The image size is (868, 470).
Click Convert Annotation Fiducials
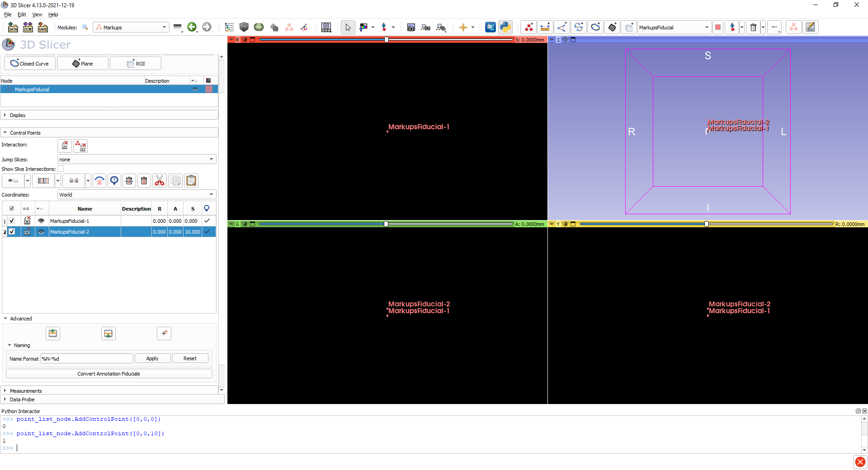coord(108,374)
